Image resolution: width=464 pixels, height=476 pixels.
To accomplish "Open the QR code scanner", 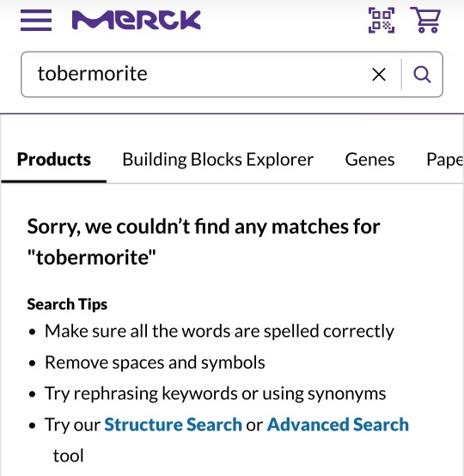I will 382,21.
